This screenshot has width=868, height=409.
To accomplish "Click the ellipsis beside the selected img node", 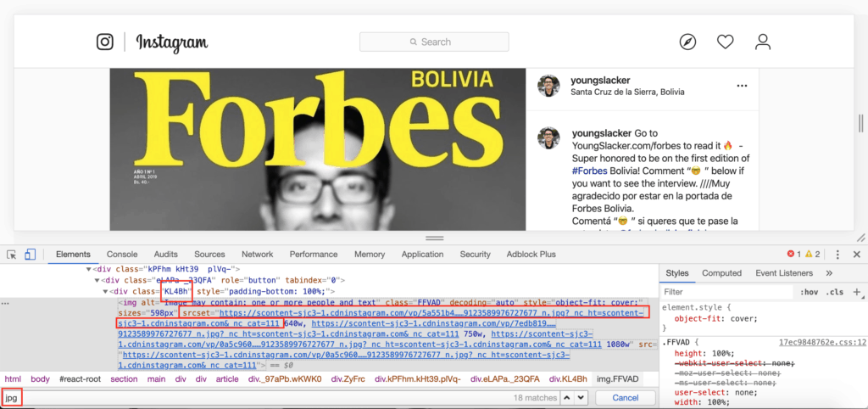I will [x=5, y=303].
